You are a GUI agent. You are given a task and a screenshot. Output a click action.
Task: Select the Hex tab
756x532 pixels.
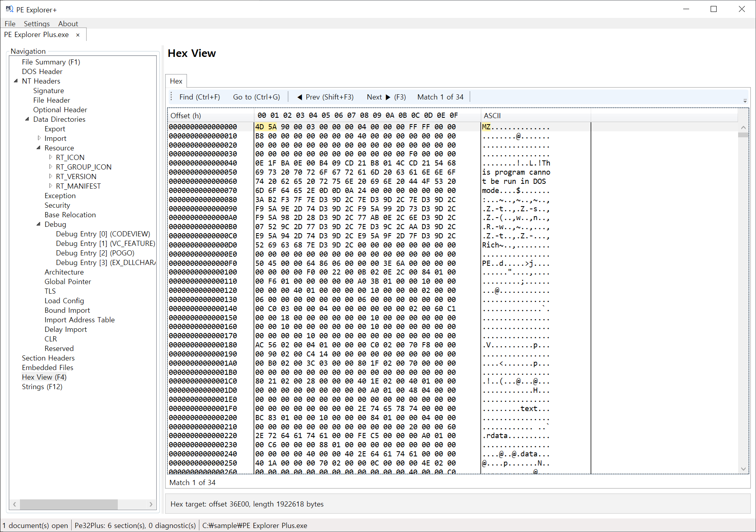pos(176,81)
